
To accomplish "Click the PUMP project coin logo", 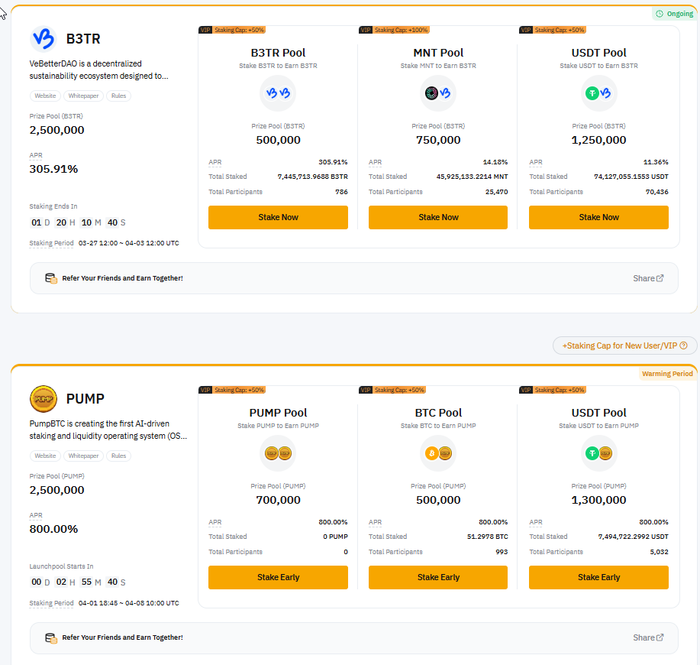I will [x=44, y=398].
